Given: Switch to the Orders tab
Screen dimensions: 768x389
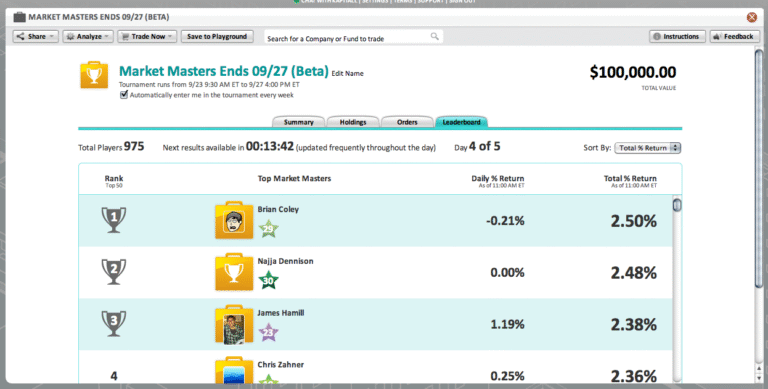Looking at the screenshot, I should 407,122.
